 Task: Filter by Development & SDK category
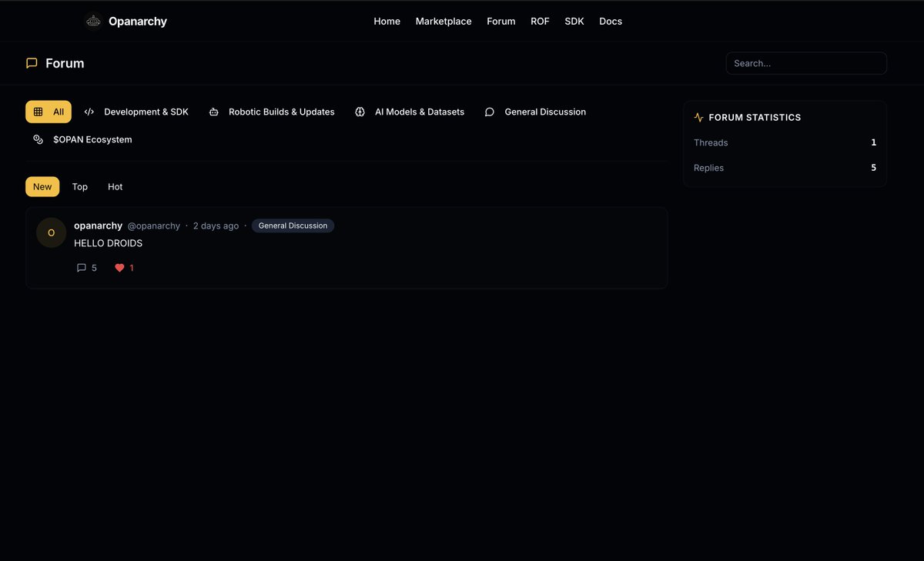(136, 112)
